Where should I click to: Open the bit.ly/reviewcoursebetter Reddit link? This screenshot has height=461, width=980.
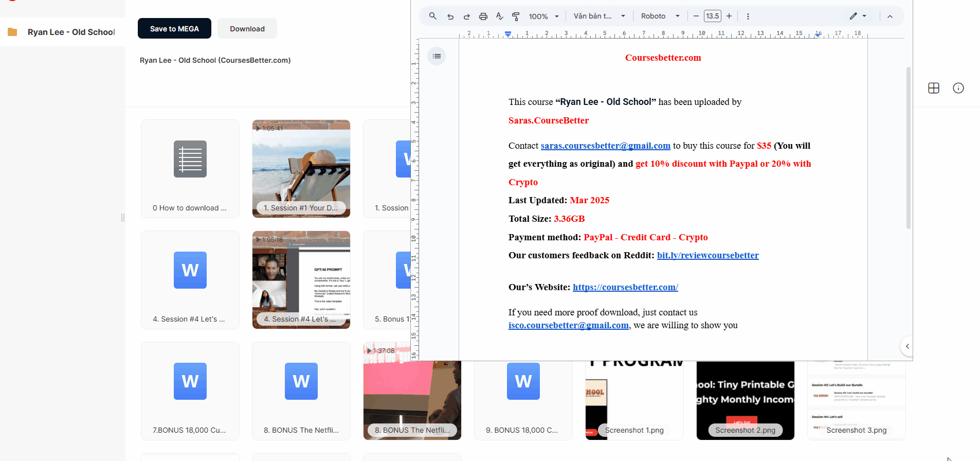708,255
